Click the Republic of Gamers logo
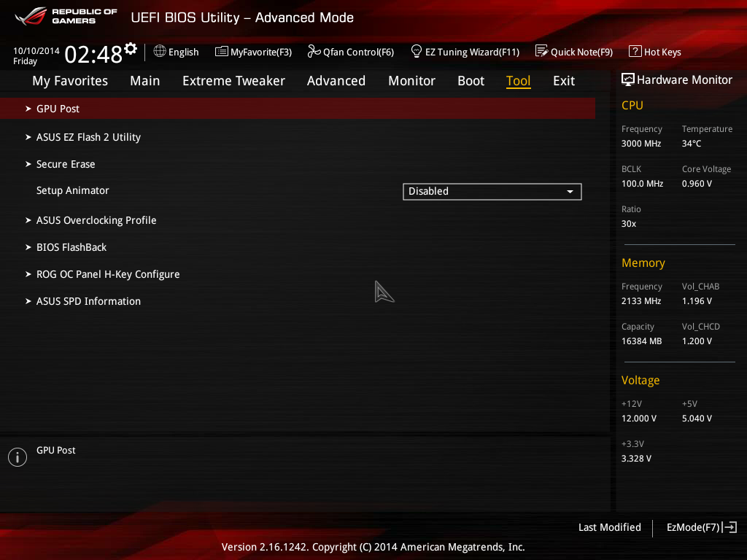 coord(66,16)
